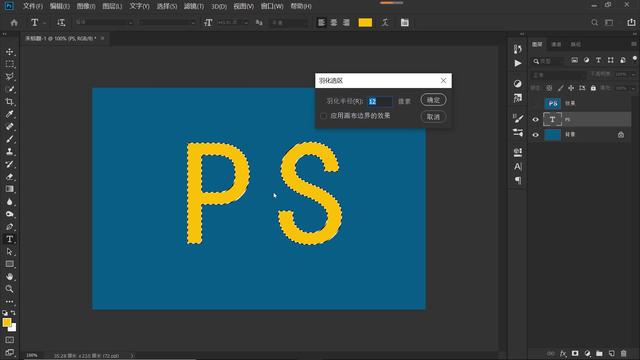Open the 滤镜(T) menu
This screenshot has width=640, height=360.
(193, 6)
